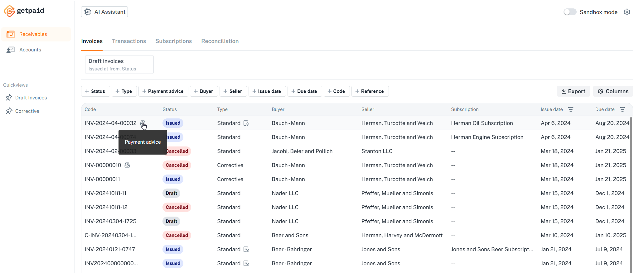Click the Status column header
The width and height of the screenshot is (644, 273).
point(170,109)
